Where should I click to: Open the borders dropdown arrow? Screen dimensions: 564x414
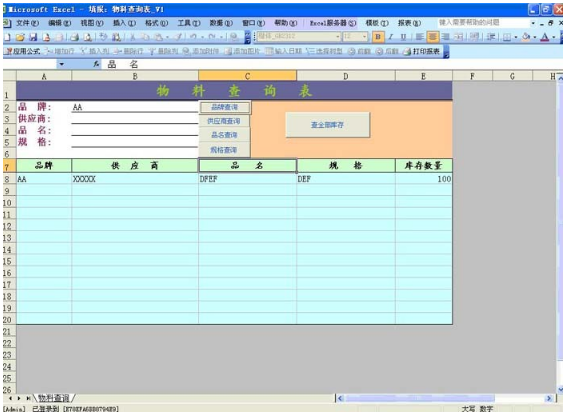(x=515, y=37)
